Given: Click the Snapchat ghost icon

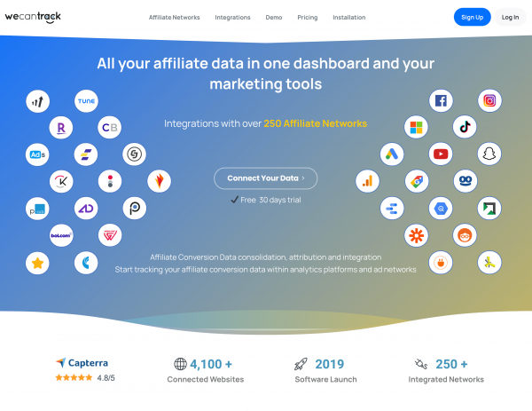Looking at the screenshot, I should tap(489, 154).
